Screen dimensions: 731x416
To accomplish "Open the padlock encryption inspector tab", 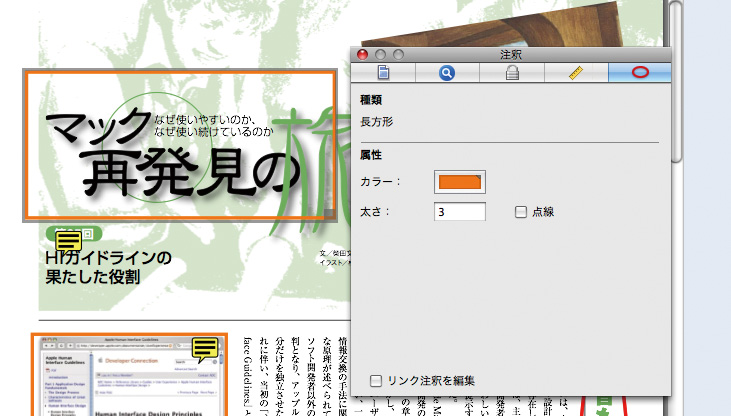I will tap(512, 73).
